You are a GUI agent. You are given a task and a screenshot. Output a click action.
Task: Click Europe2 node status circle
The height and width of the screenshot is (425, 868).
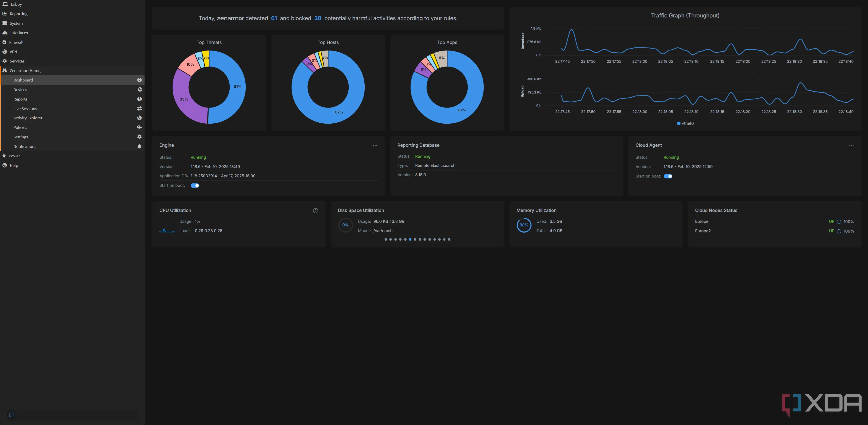click(839, 231)
